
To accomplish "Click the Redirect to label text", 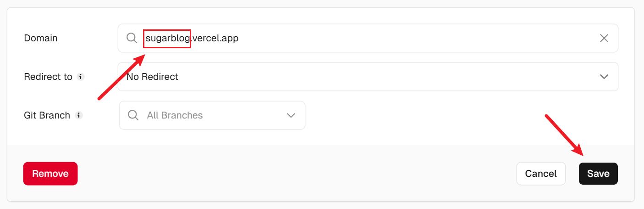I will pyautogui.click(x=48, y=77).
